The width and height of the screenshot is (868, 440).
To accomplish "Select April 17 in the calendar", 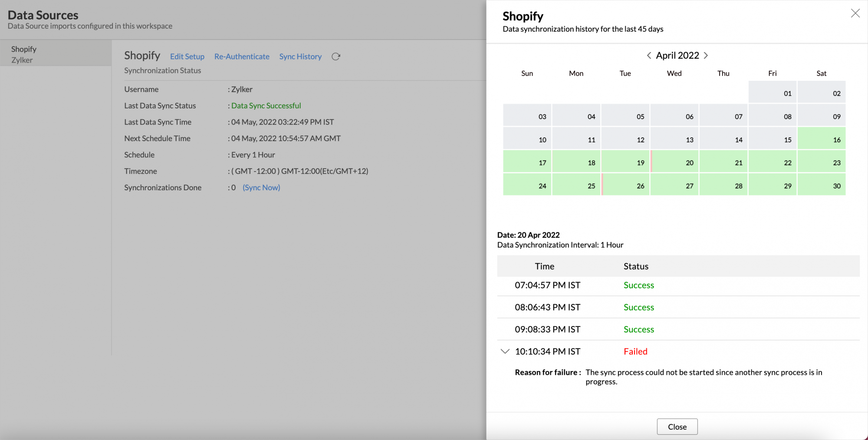I will (x=527, y=161).
